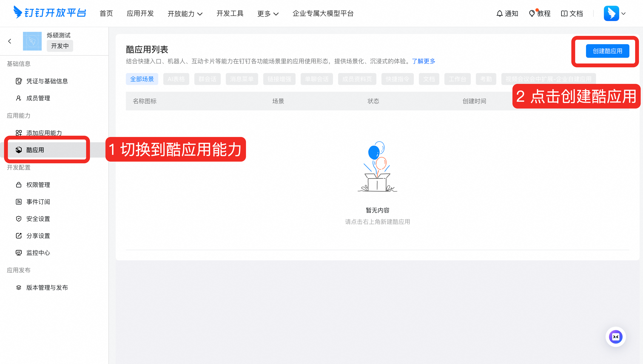
Task: Open 开发工具 in top navigation
Action: point(230,14)
